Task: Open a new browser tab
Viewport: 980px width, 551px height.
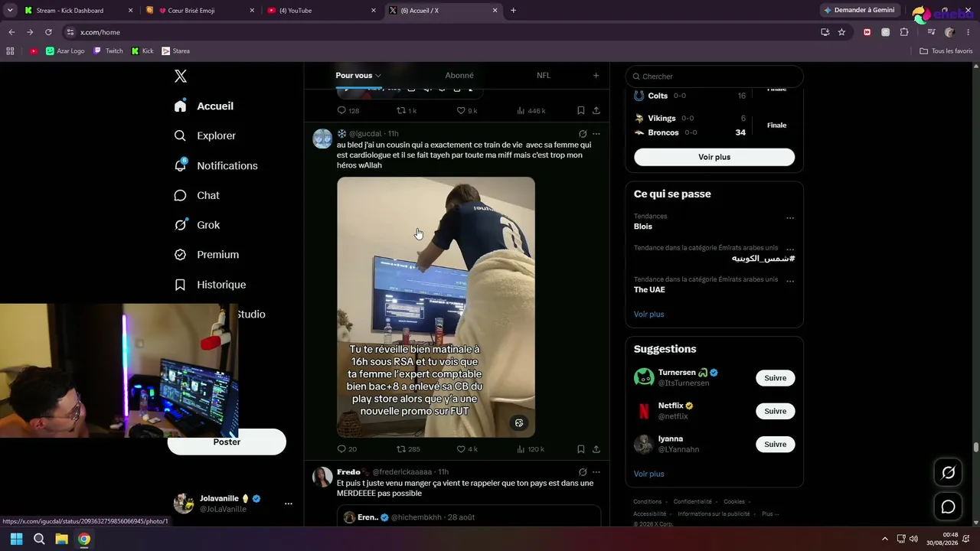Action: [x=513, y=11]
